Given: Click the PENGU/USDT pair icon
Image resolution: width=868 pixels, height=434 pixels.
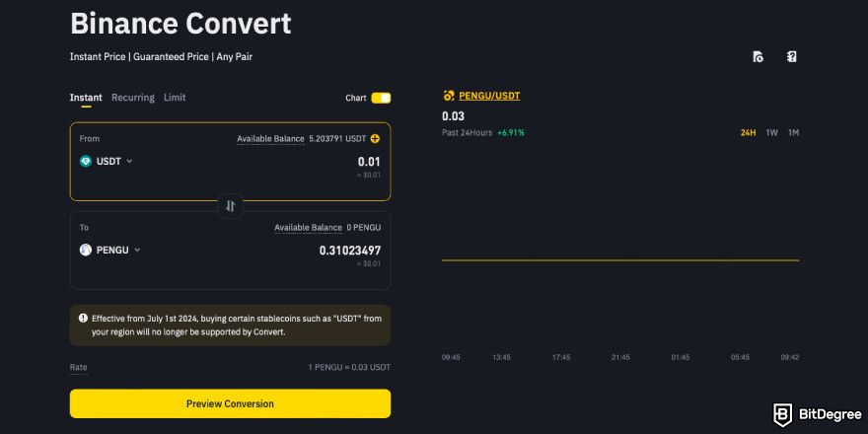Looking at the screenshot, I should pyautogui.click(x=449, y=96).
